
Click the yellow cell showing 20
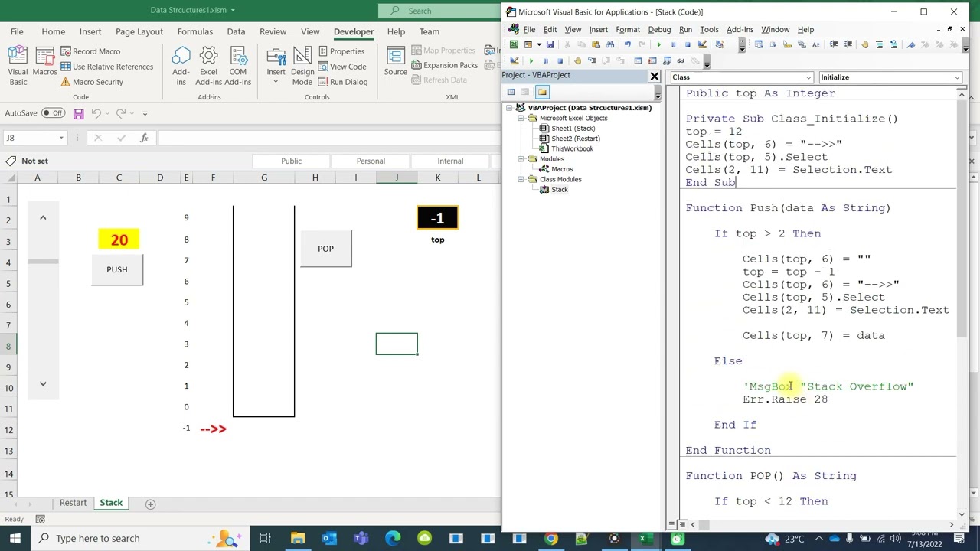tap(119, 240)
